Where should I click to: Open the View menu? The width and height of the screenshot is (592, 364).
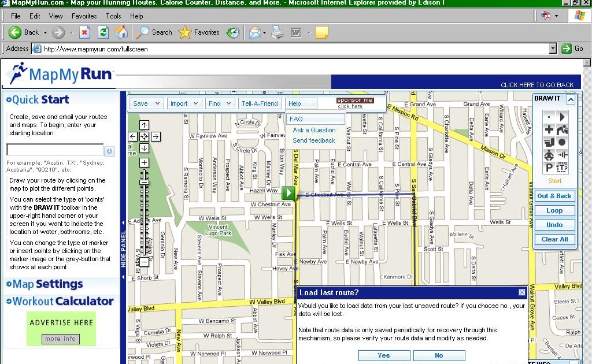tap(55, 16)
